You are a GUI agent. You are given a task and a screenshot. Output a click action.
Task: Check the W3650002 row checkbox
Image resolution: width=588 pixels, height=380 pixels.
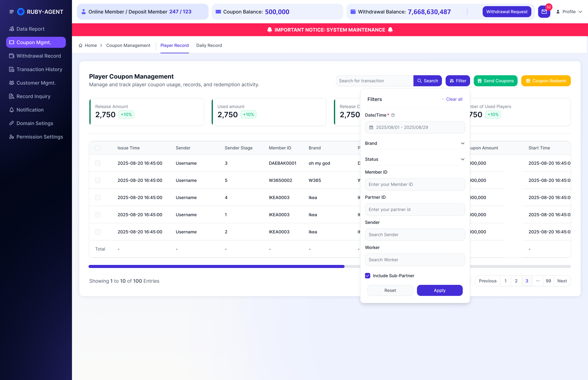click(x=98, y=180)
